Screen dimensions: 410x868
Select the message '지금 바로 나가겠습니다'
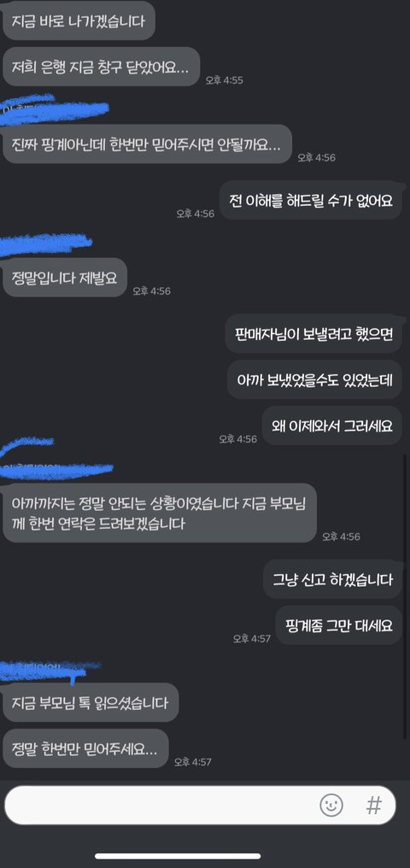click(x=78, y=21)
